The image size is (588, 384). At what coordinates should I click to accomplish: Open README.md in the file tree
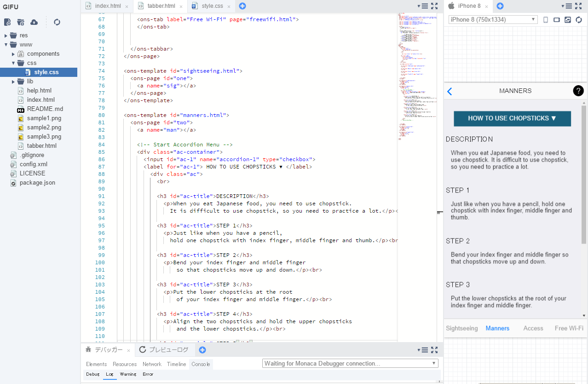pos(45,109)
